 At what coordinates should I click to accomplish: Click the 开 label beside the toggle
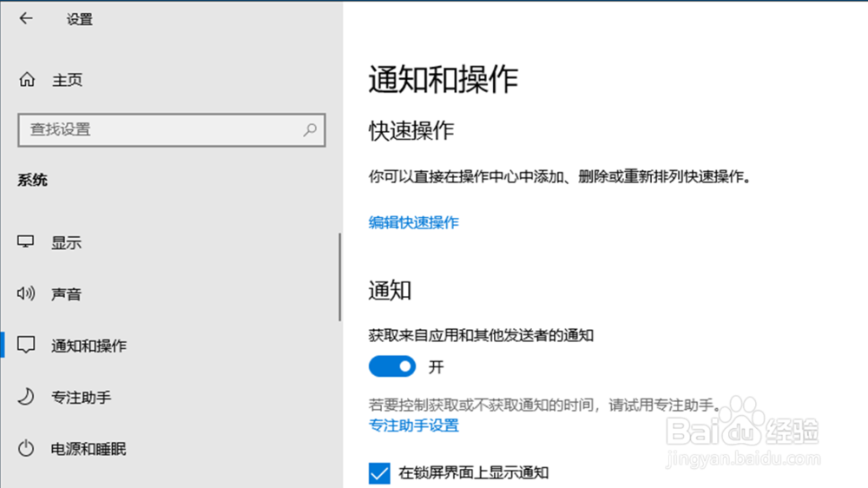click(437, 366)
